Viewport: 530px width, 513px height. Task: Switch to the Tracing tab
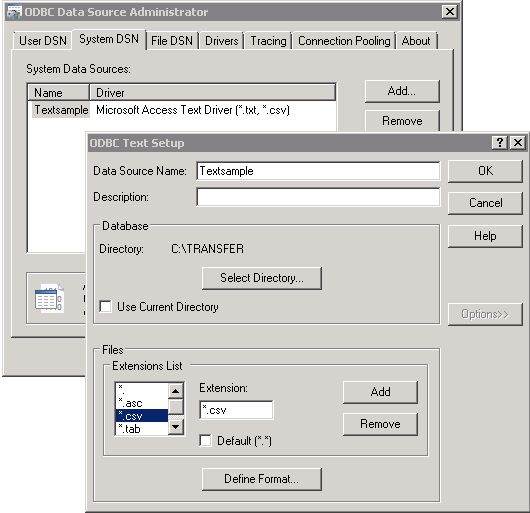pyautogui.click(x=268, y=41)
